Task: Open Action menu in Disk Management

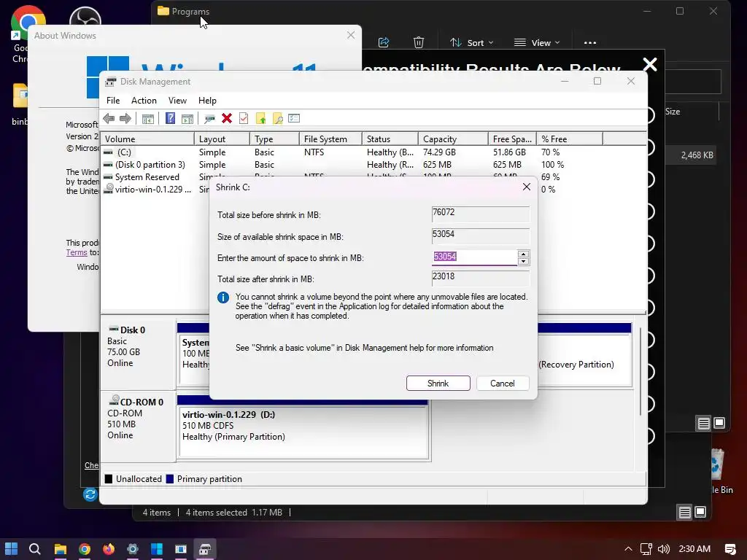Action: click(144, 101)
